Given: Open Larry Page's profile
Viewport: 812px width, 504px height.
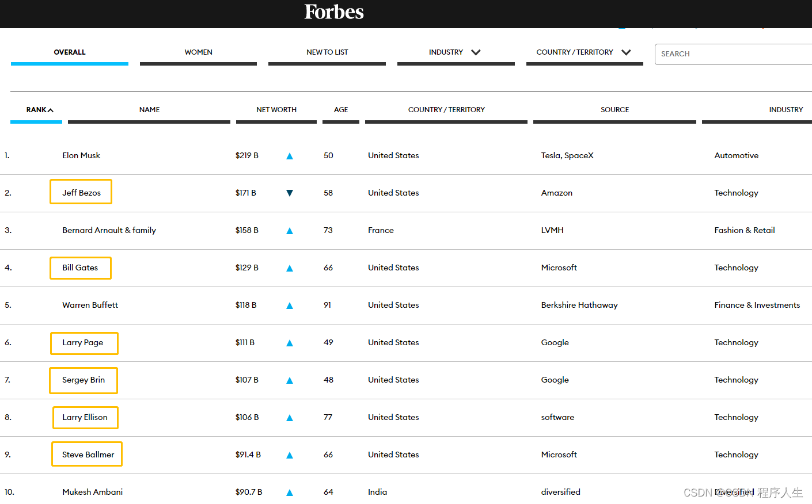Looking at the screenshot, I should [x=83, y=342].
